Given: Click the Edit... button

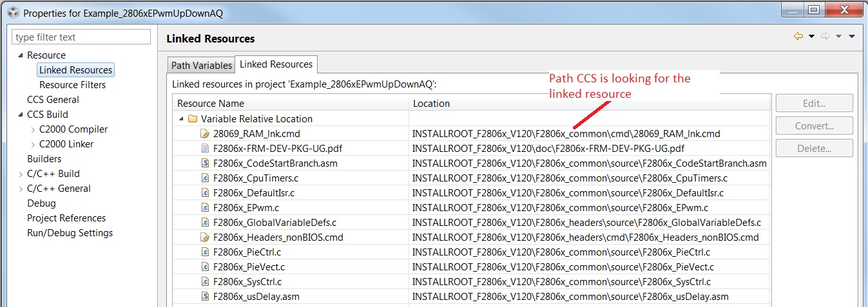Looking at the screenshot, I should coord(815,103).
